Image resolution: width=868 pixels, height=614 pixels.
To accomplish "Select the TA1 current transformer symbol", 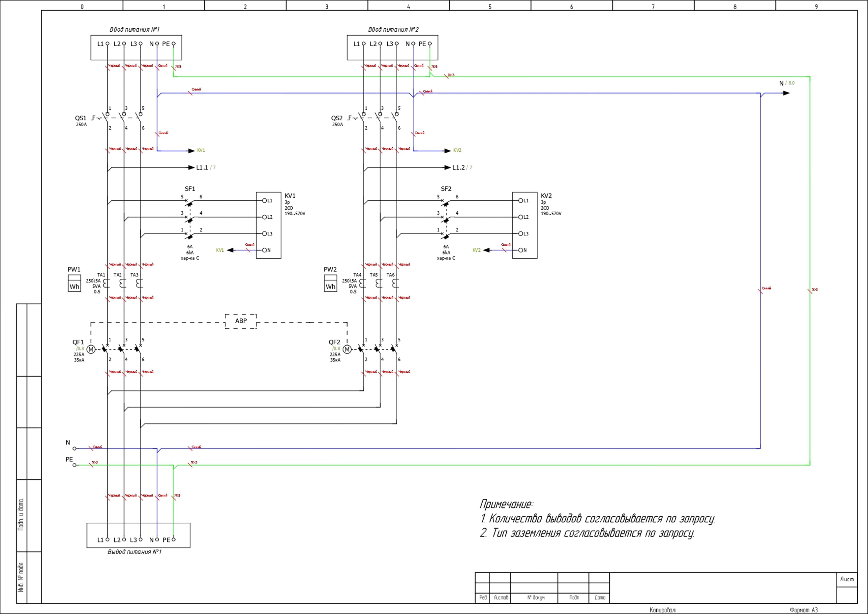I will [x=106, y=283].
